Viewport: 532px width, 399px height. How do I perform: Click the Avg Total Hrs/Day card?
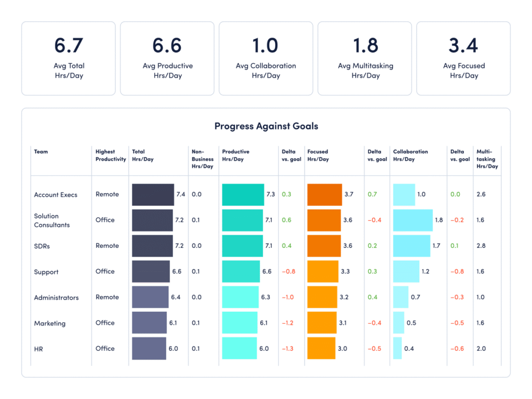coord(68,58)
